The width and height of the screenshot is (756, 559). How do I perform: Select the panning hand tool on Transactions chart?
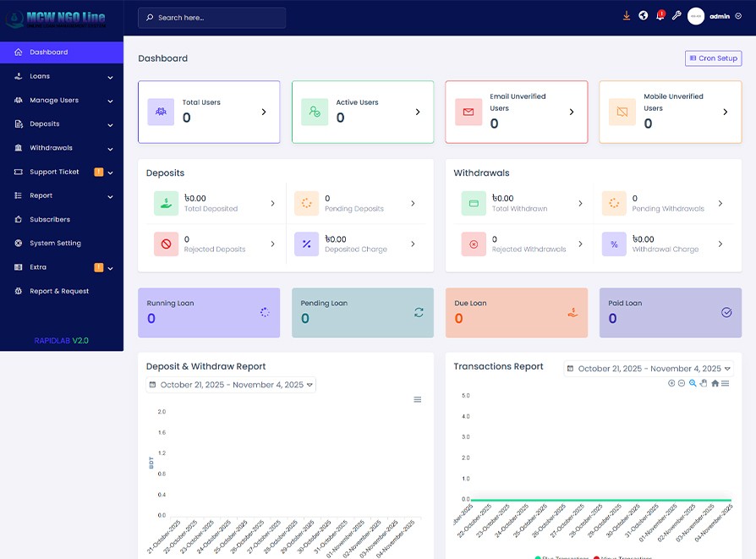(x=704, y=383)
